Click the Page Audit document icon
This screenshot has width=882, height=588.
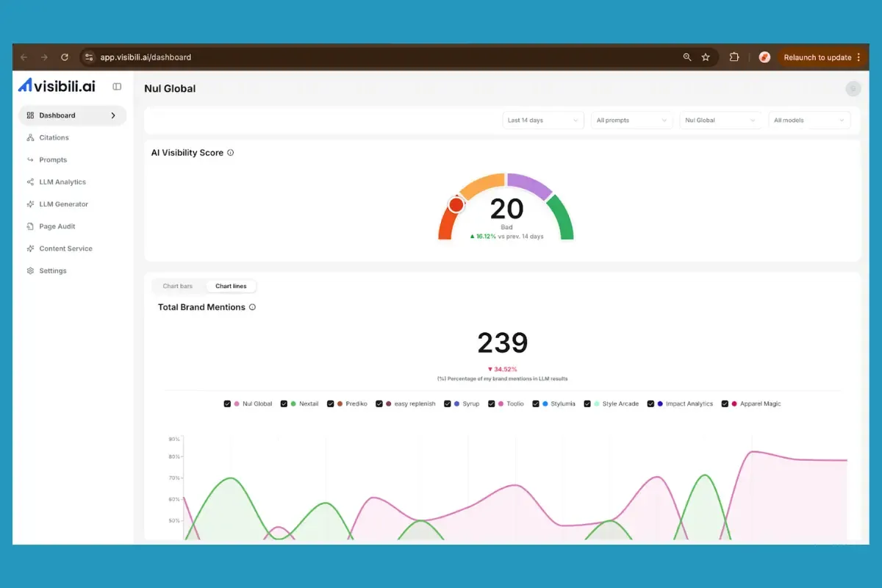point(30,226)
